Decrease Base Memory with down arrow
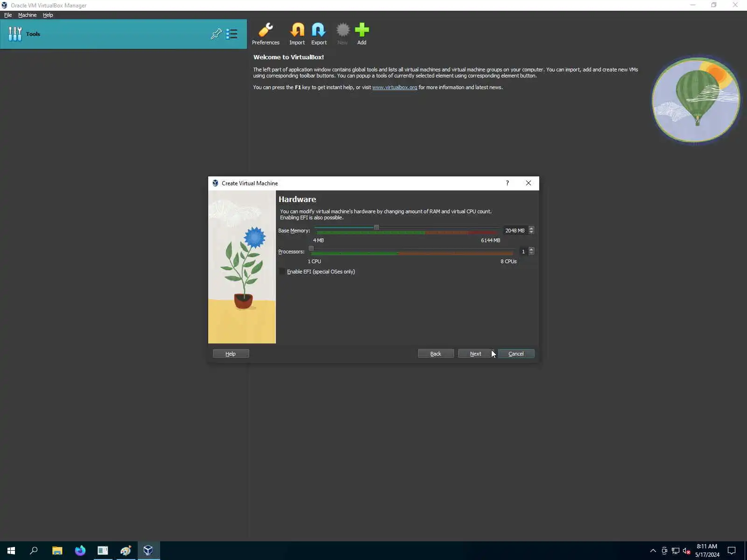747x560 pixels. pos(531,232)
